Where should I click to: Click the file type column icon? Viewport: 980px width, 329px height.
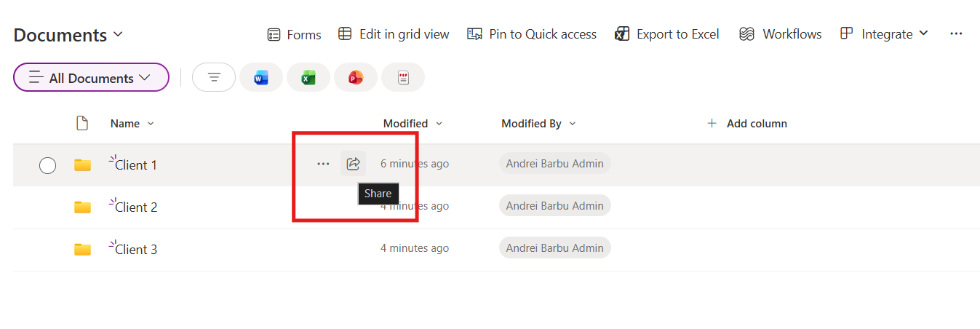click(x=82, y=124)
